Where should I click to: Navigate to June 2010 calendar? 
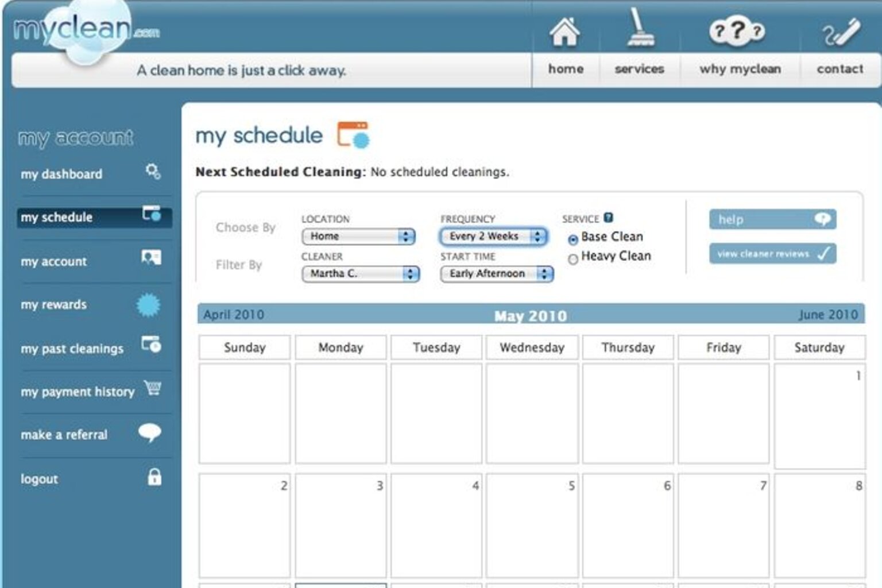coord(827,315)
